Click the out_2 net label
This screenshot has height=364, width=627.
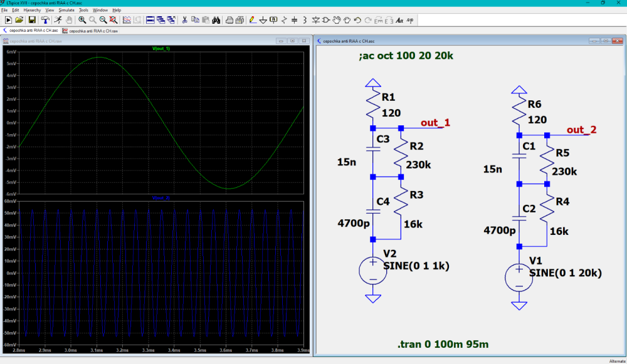pyautogui.click(x=581, y=130)
